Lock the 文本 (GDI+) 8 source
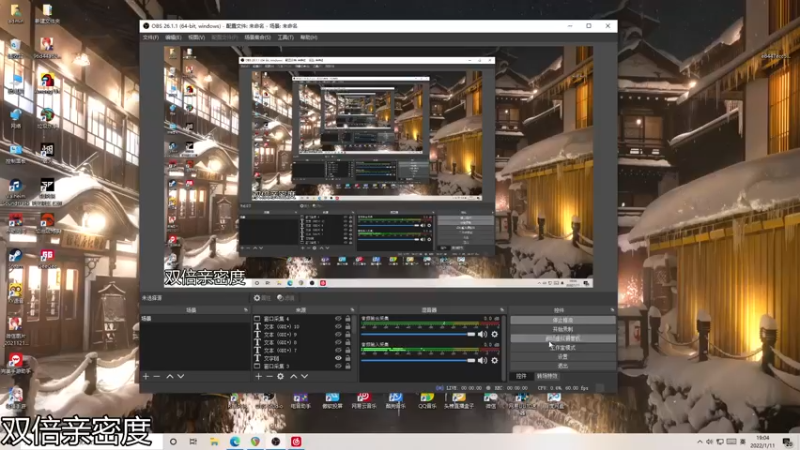The height and width of the screenshot is (450, 800). 348,342
